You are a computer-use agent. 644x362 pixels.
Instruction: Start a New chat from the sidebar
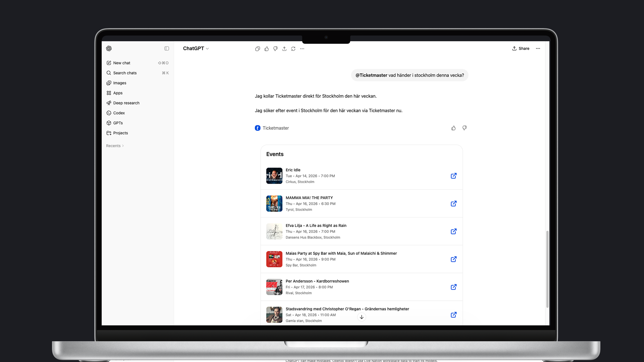click(122, 63)
